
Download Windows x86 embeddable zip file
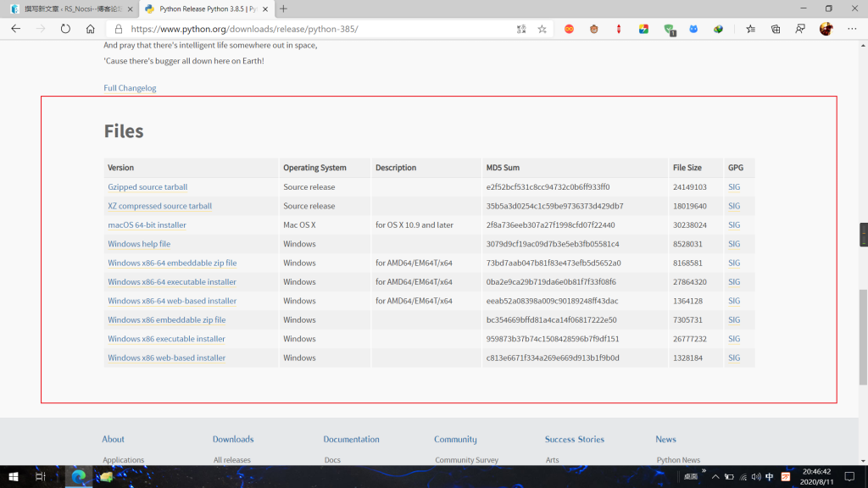click(x=167, y=319)
